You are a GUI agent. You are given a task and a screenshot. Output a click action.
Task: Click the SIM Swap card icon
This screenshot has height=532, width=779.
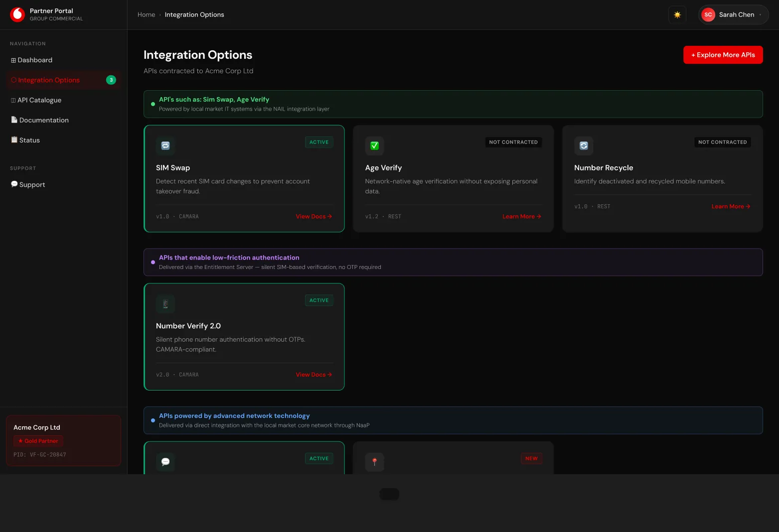[165, 146]
